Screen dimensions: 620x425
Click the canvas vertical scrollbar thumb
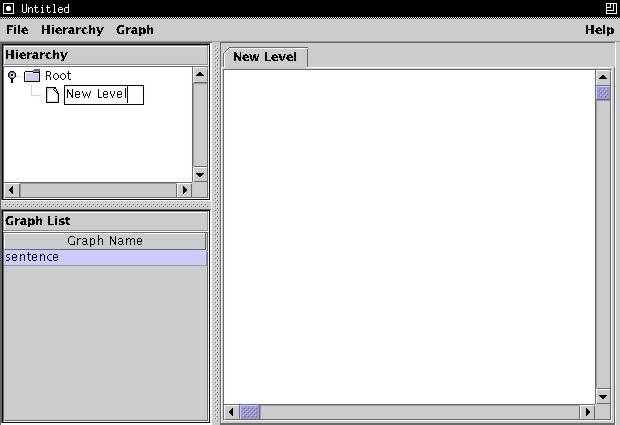[x=603, y=93]
